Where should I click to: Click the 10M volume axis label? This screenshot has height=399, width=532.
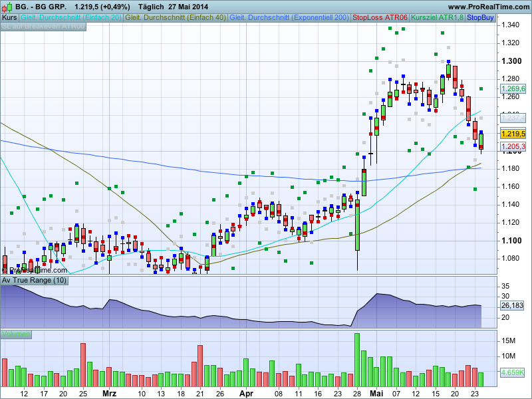point(508,356)
